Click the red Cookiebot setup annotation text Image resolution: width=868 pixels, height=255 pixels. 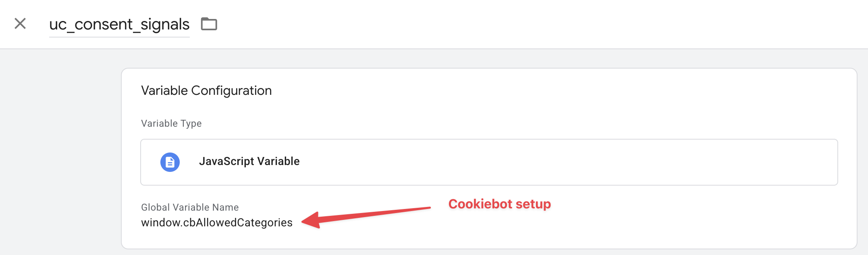point(499,204)
